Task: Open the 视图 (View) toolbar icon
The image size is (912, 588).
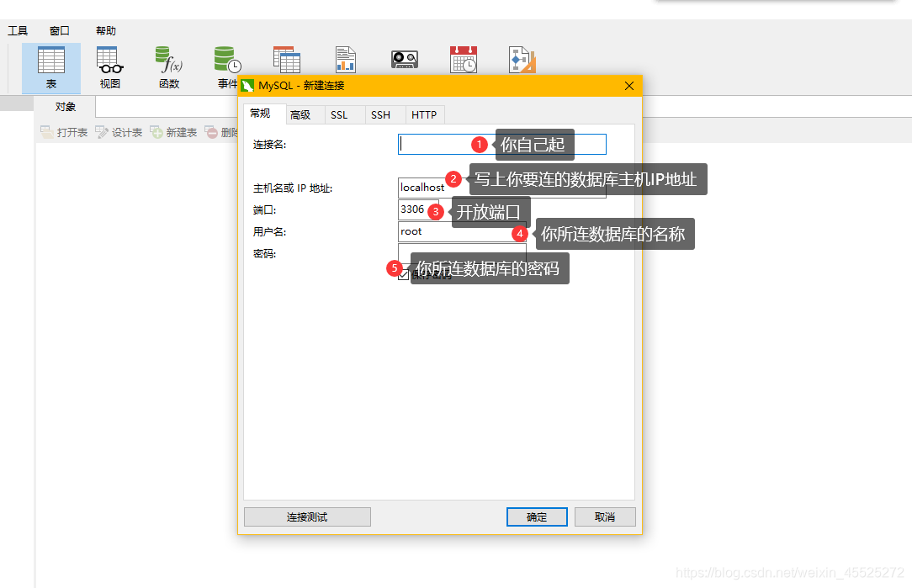Action: [x=110, y=68]
